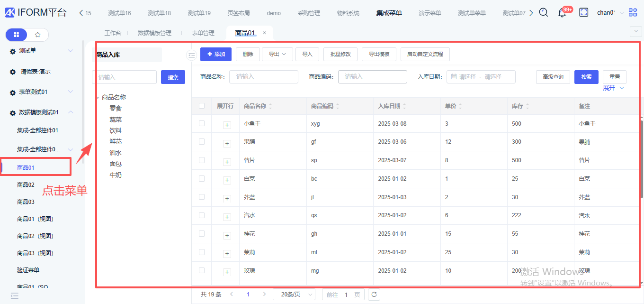Click the blue 添加 button
Viewport: 644px width, 304px height.
click(216, 55)
